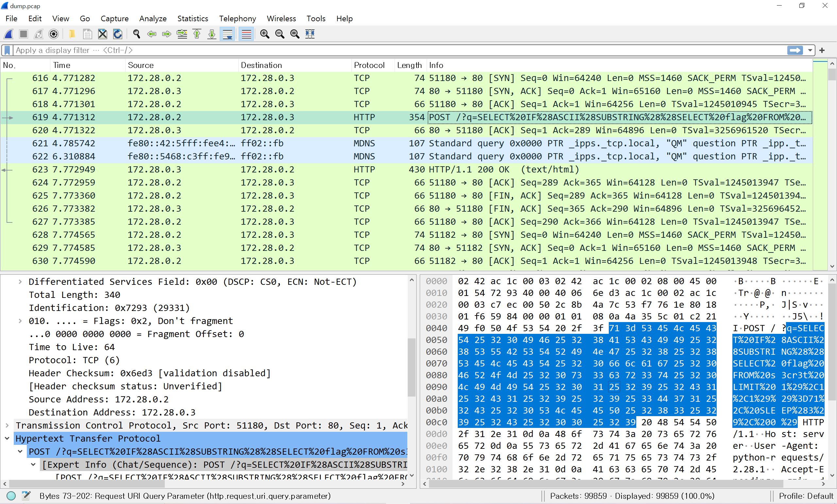The image size is (837, 504).
Task: Click the start capture shark fin icon
Action: 9,34
